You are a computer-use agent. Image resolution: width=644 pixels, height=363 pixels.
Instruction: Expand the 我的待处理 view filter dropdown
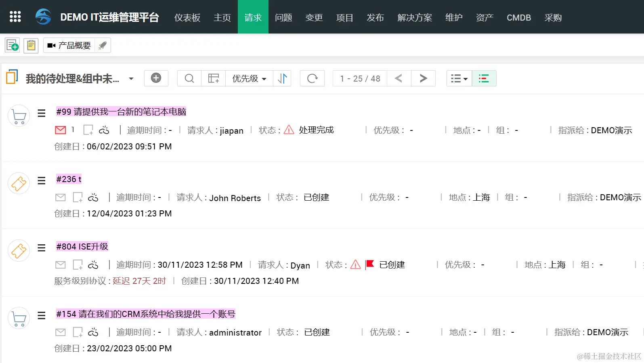tap(131, 78)
